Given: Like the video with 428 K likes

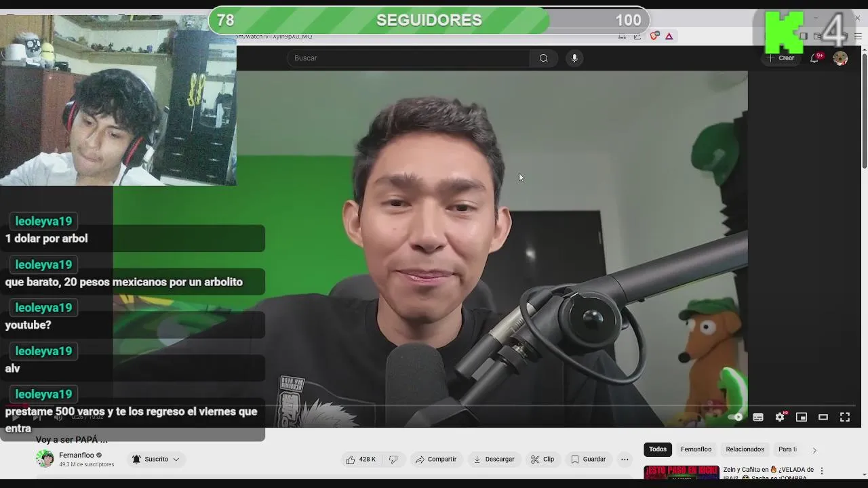Looking at the screenshot, I should (x=361, y=460).
